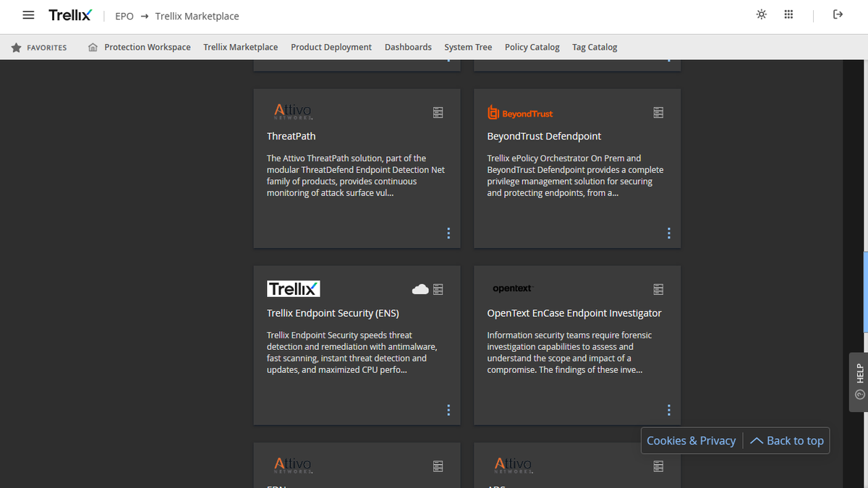Open the kebab menu on OpenText EnCase Endpoint Investigator
Image resolution: width=868 pixels, height=488 pixels.
click(668, 409)
